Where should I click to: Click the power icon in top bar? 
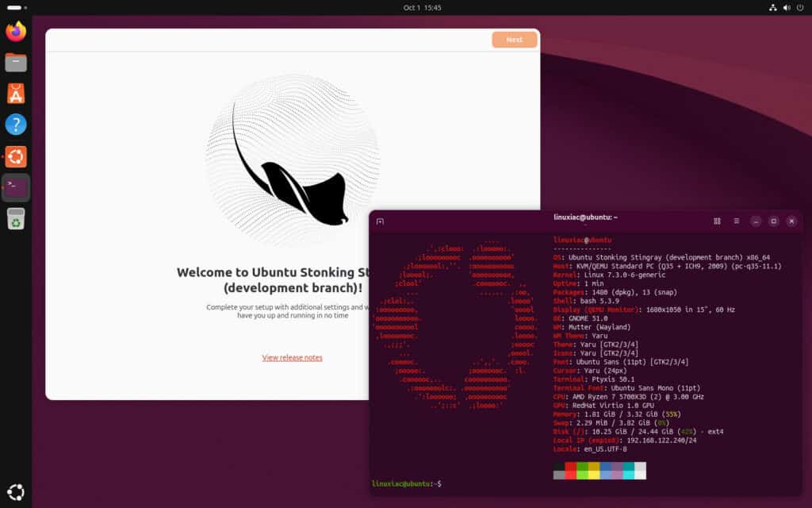pyautogui.click(x=800, y=7)
